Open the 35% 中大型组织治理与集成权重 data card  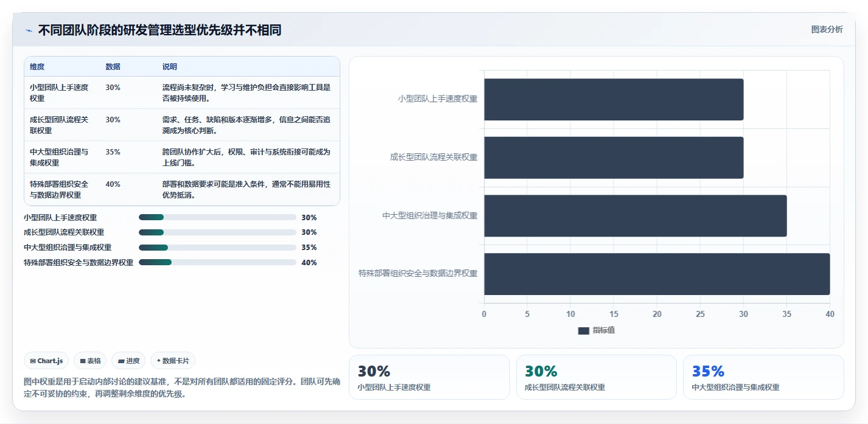pyautogui.click(x=763, y=377)
